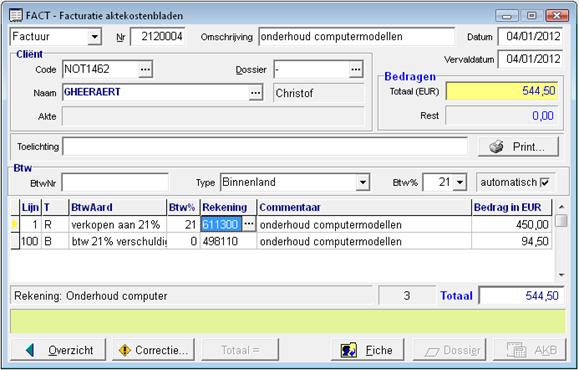Image resolution: width=579 pixels, height=370 pixels.
Task: Select the highlighted Rekening cell 611300
Action: click(221, 224)
